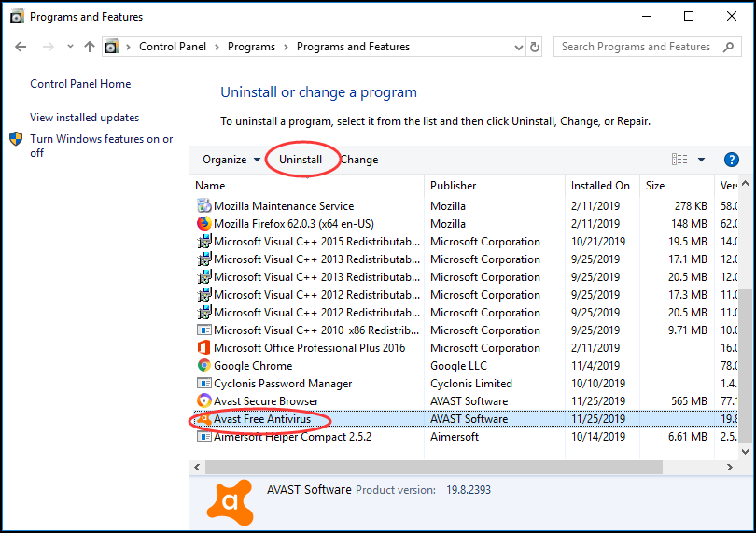Expand the chevron after Control Panel breadcrumb
Image resolution: width=756 pixels, height=533 pixels.
(217, 47)
